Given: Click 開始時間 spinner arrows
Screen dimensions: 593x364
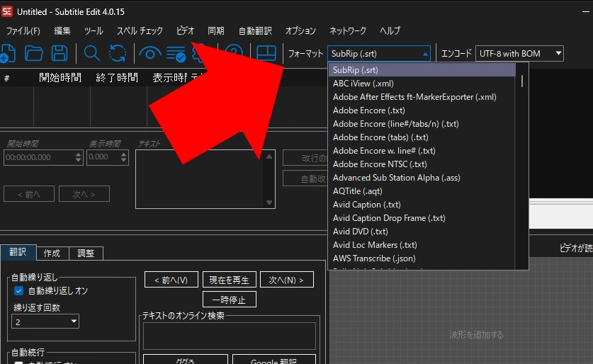Looking at the screenshot, I should click(x=78, y=157).
